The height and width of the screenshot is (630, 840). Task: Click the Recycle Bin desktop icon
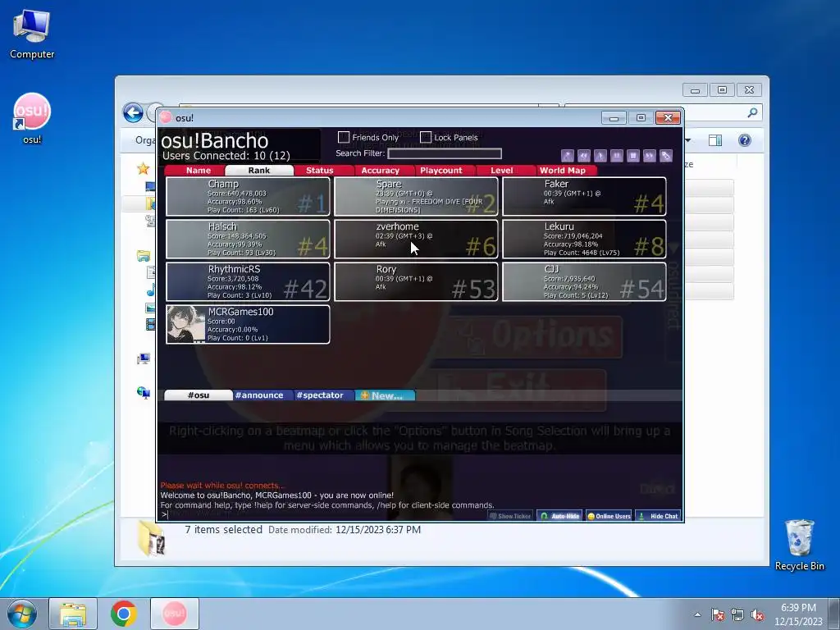point(799,545)
